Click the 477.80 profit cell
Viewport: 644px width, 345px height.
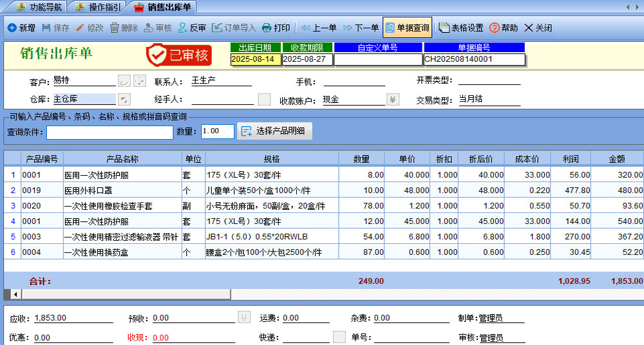click(571, 191)
